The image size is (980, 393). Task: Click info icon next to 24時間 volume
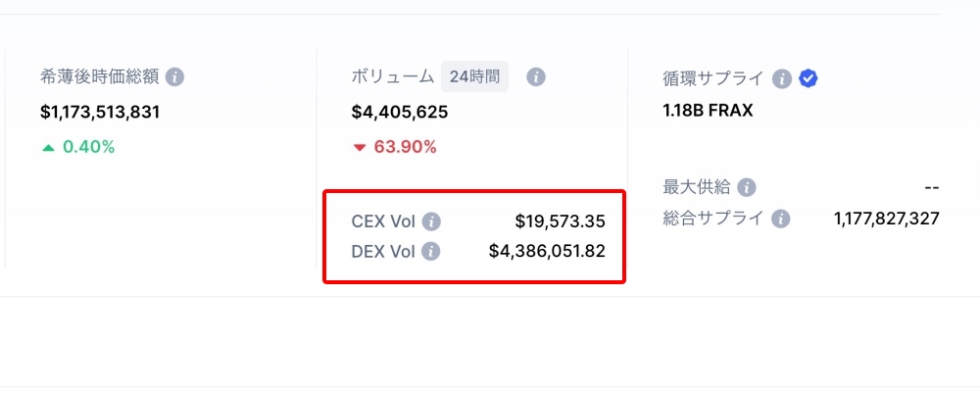536,77
